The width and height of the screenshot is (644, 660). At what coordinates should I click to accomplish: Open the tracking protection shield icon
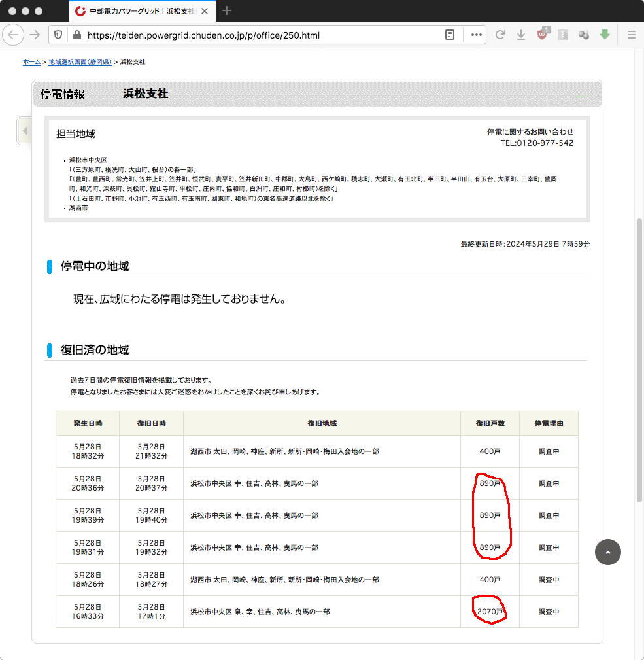(x=58, y=35)
